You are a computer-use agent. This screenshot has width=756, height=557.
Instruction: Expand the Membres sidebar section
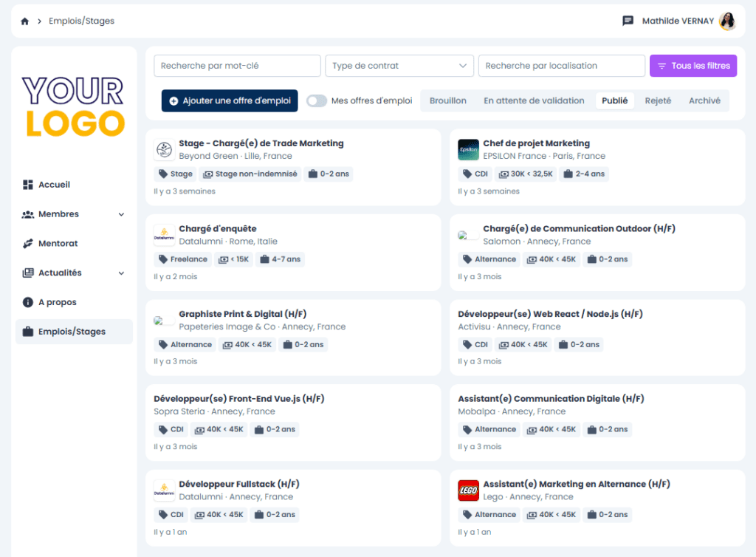[x=121, y=213]
